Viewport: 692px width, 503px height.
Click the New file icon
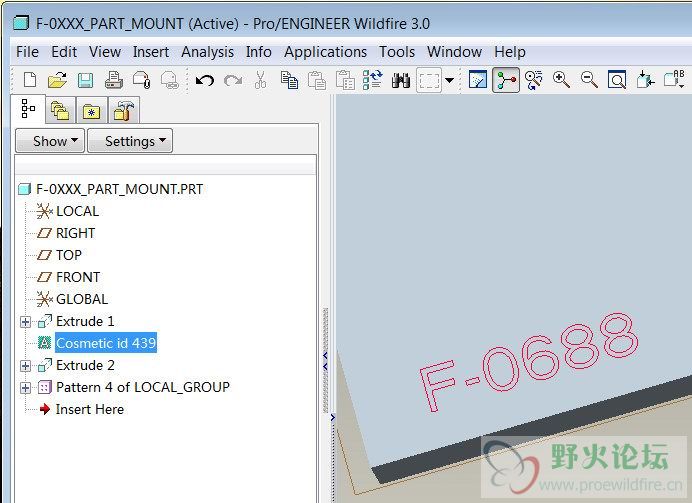(30, 80)
